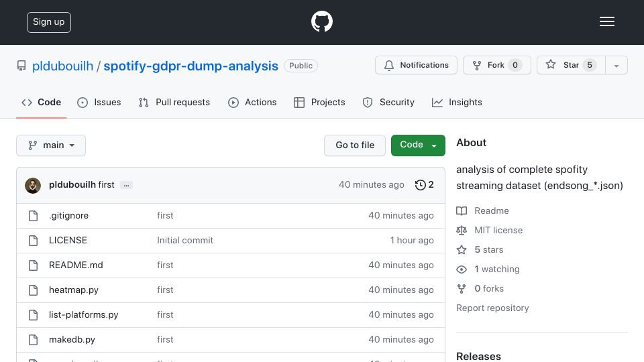
Task: Click the star count badge showing 5
Action: click(x=590, y=65)
